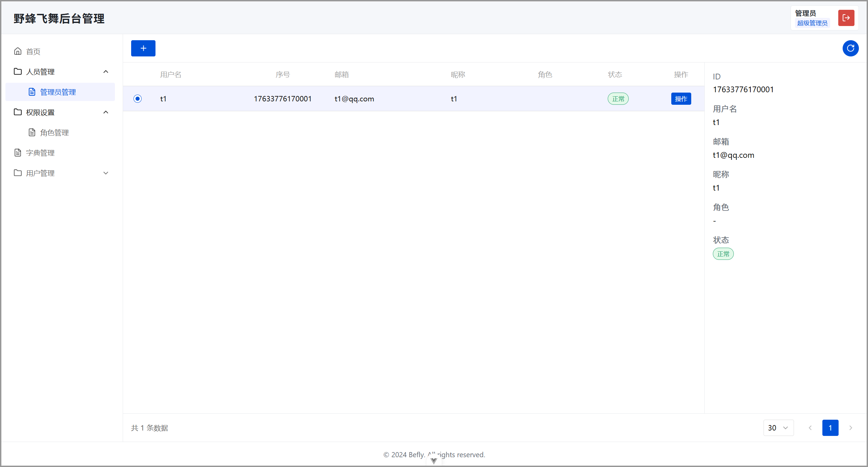Click the home icon beside 首页
868x467 pixels.
click(x=18, y=51)
